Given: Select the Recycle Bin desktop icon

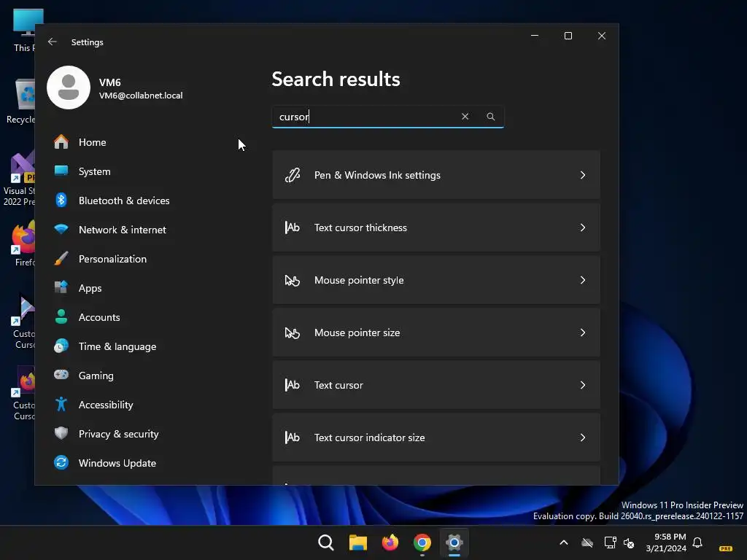Looking at the screenshot, I should (x=20, y=101).
